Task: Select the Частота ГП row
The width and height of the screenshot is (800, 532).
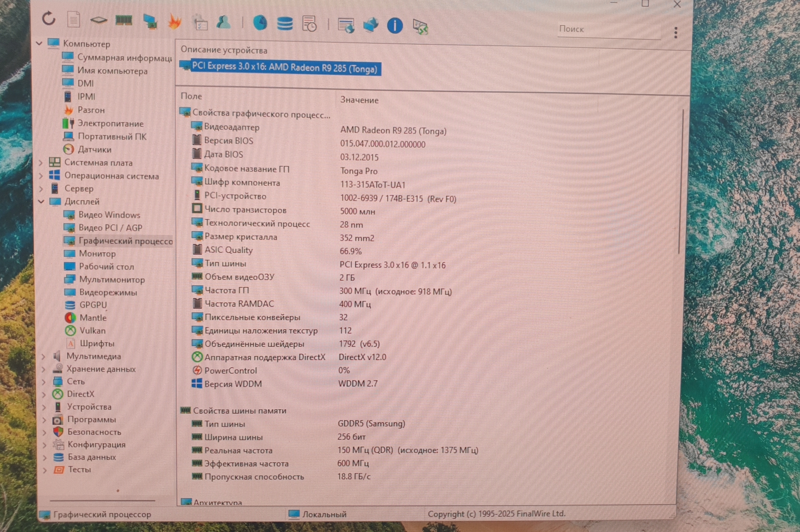Action: pos(322,291)
